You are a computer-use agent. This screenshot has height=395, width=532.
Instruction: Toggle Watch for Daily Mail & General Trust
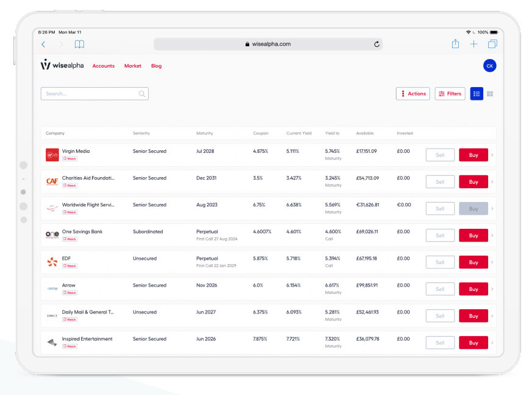[69, 319]
